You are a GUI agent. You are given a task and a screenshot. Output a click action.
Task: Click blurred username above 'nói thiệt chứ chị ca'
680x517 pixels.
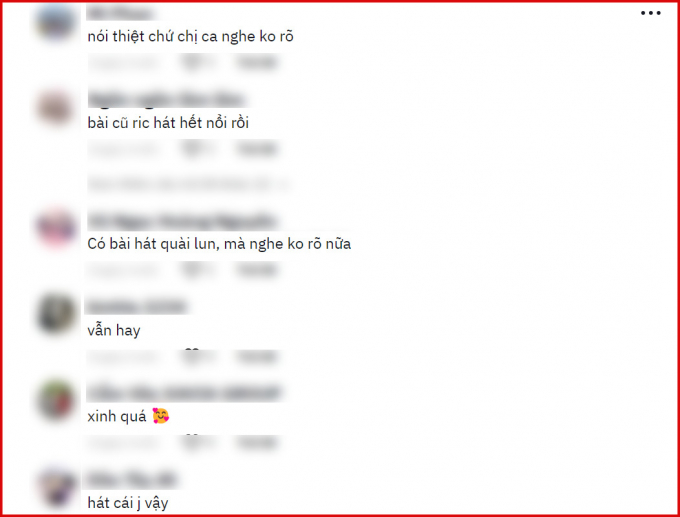click(x=121, y=14)
